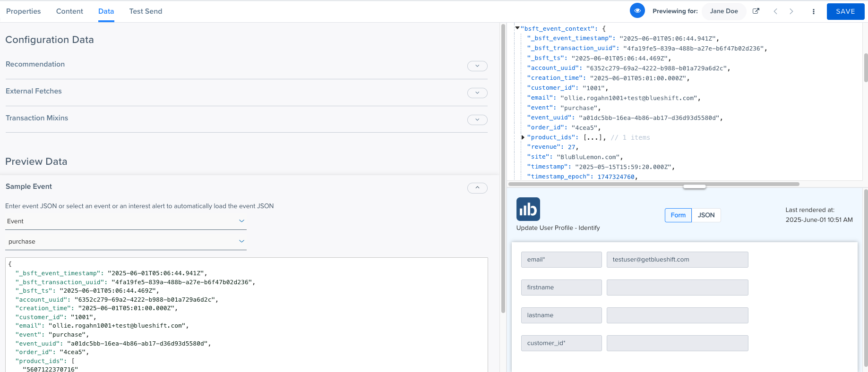Viewport: 868px width, 372px height.
Task: Click the form preview vertical scrollbar
Action: click(866, 278)
